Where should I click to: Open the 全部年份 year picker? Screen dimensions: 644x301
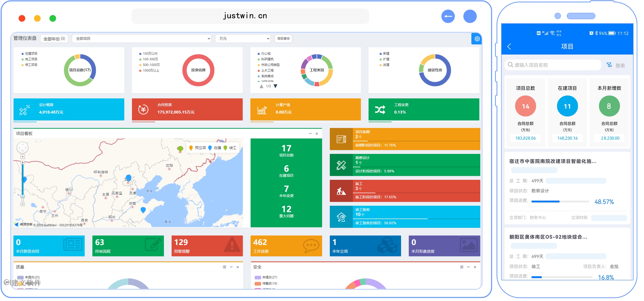55,39
